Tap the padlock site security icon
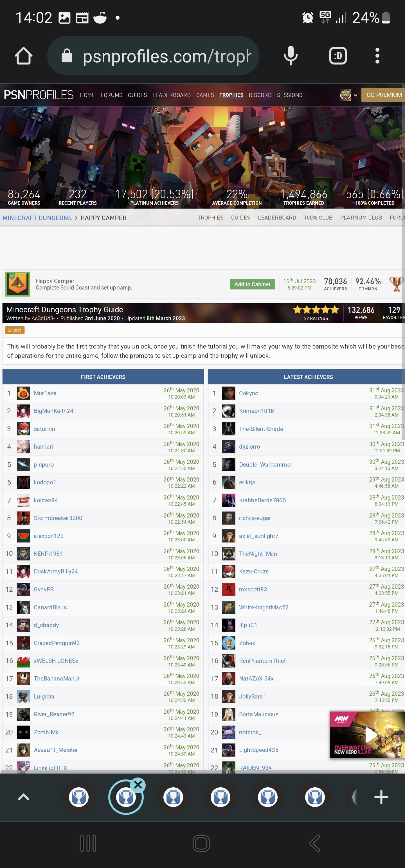The height and width of the screenshot is (868, 405). pyautogui.click(x=67, y=56)
